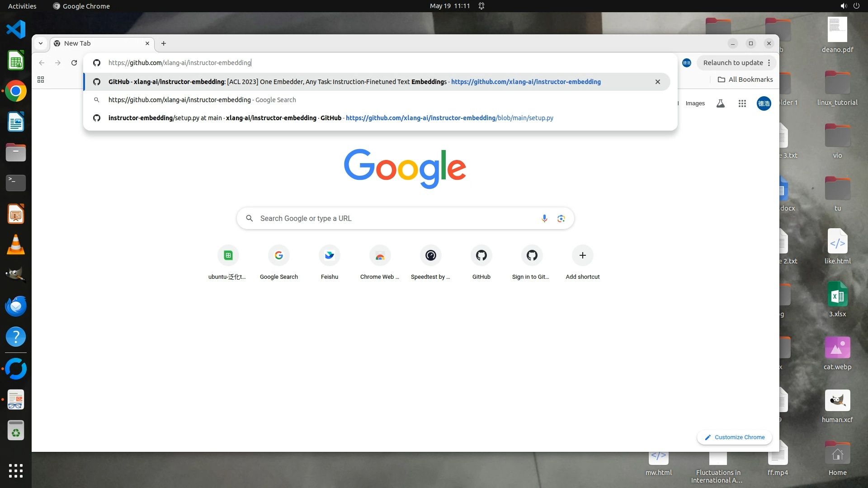Image resolution: width=868 pixels, height=488 pixels.
Task: Click the Search Labs flask icon
Action: [x=721, y=103]
